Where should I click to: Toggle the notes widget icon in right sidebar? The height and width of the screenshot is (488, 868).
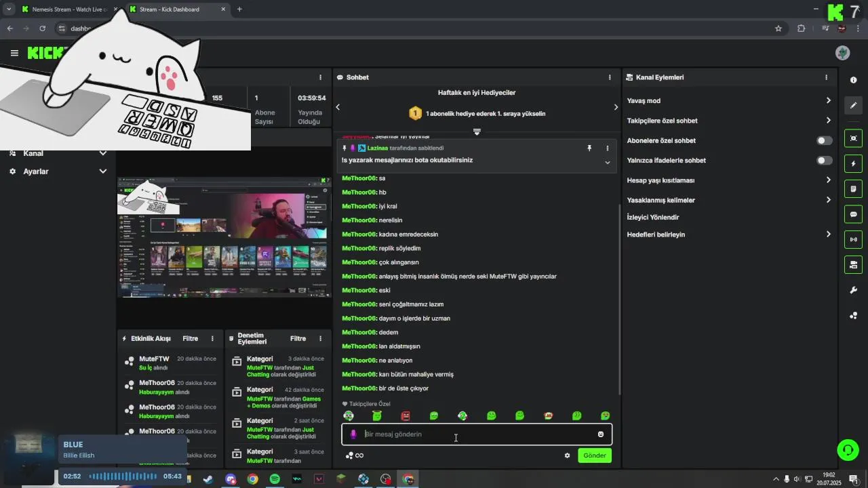pyautogui.click(x=853, y=188)
